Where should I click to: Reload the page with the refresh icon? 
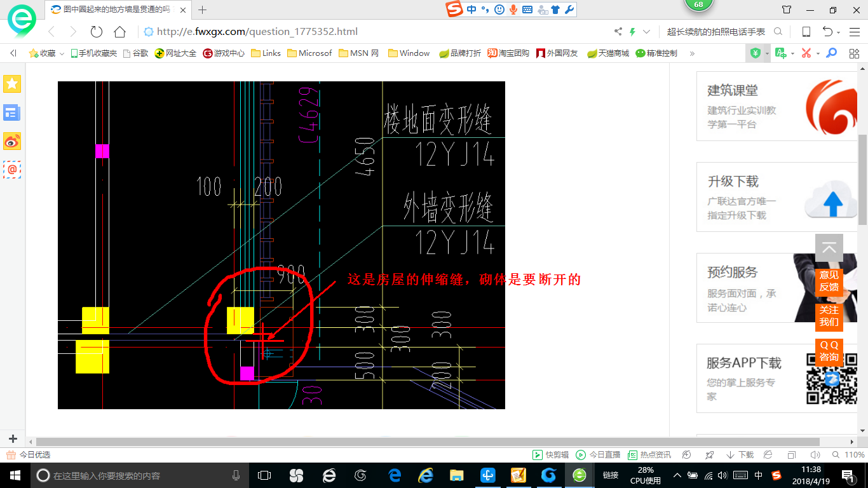97,32
